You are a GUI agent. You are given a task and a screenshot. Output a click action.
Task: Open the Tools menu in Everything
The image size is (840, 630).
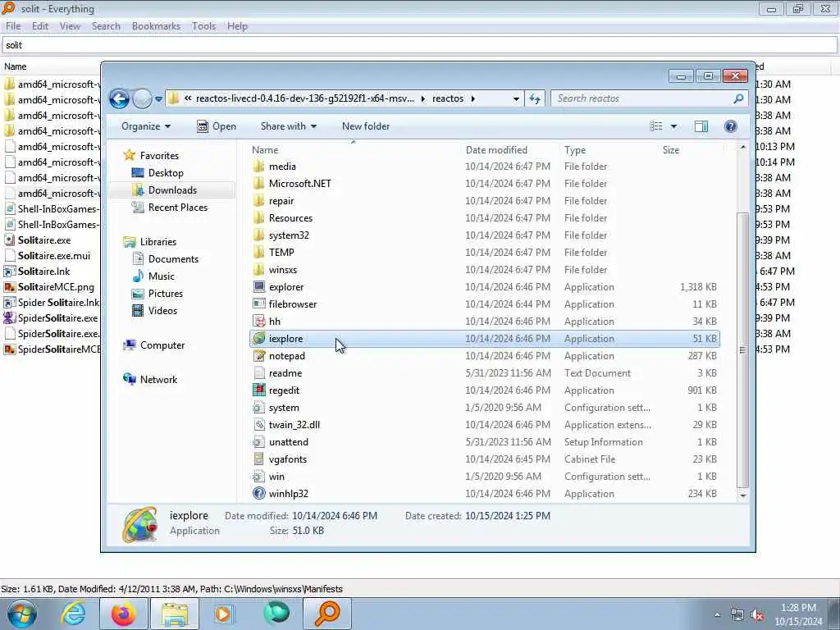click(203, 26)
